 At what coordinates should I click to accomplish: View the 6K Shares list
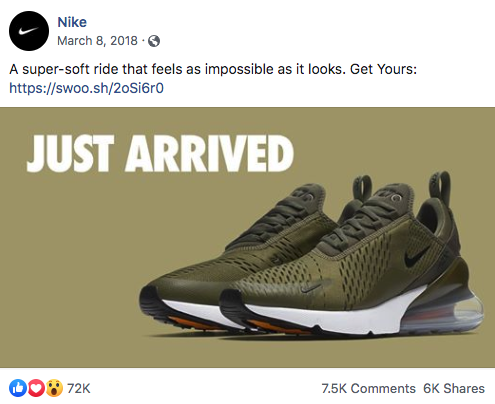454,389
